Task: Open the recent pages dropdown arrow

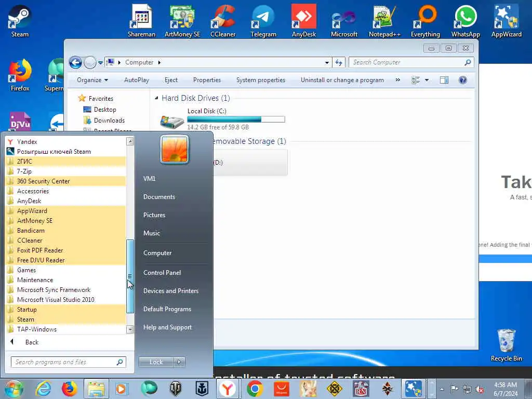Action: tap(100, 63)
